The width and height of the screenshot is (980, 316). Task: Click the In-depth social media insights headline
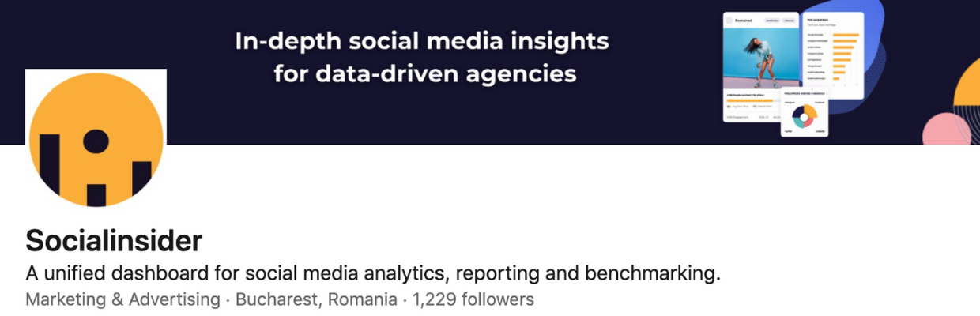[422, 41]
